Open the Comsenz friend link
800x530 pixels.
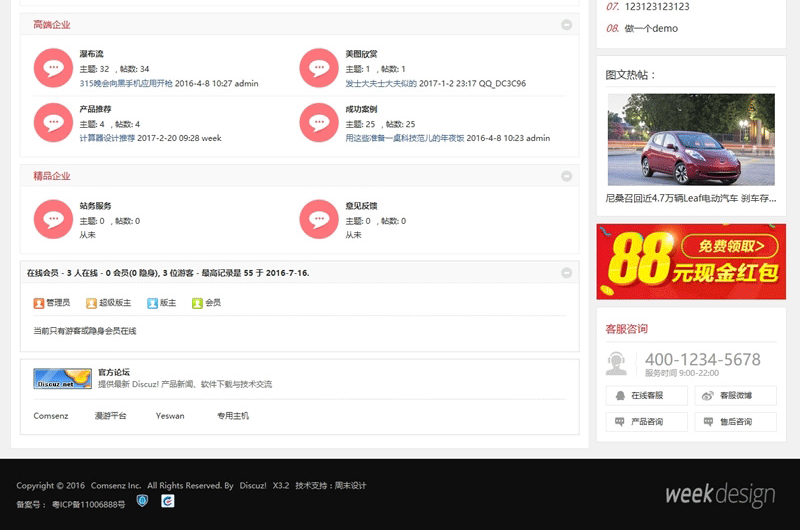click(x=51, y=416)
